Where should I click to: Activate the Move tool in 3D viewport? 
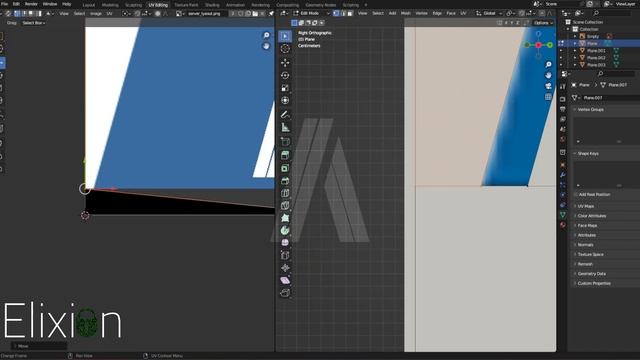285,62
